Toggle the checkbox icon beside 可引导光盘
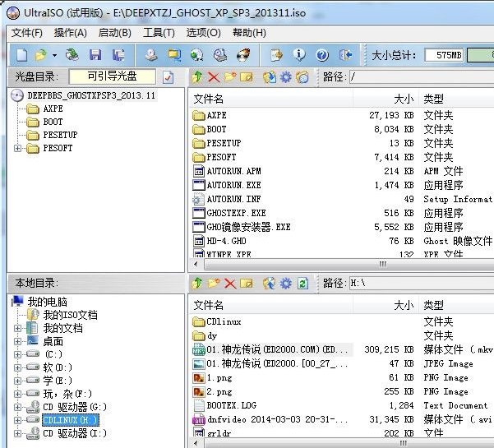Viewport: 494px width, 448px height. coord(169,77)
